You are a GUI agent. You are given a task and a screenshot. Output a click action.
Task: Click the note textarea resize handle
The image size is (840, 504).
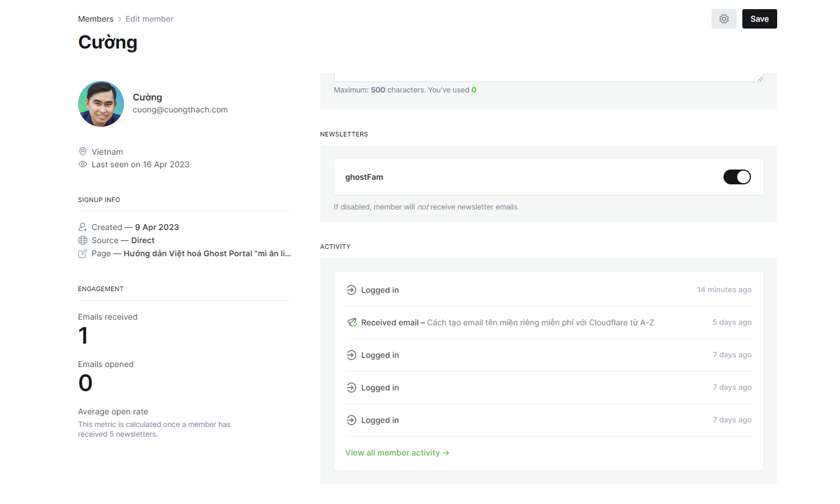pos(760,78)
